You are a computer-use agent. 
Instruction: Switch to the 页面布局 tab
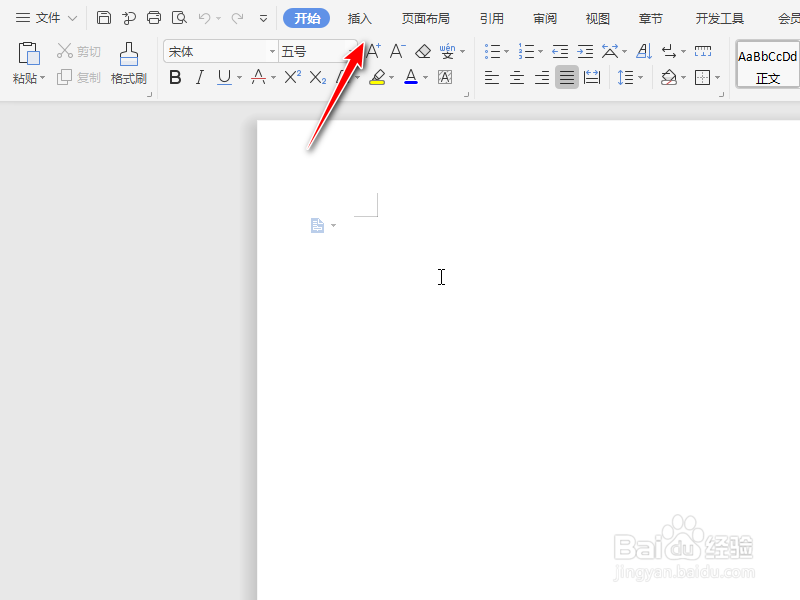(x=426, y=19)
